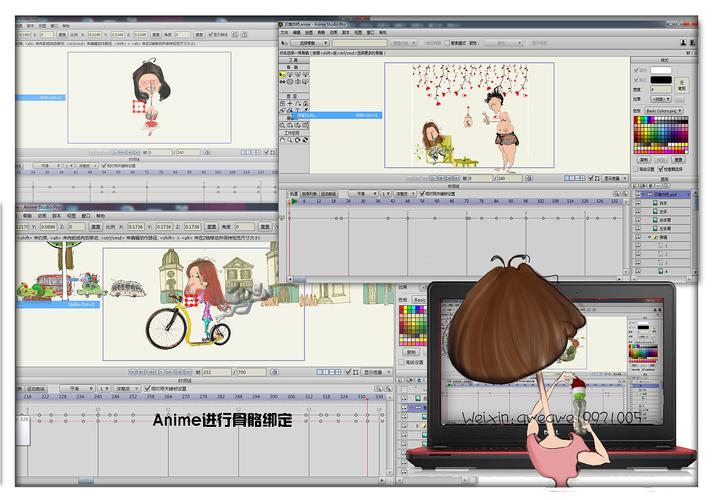Open the 帮助 menu in top-right window

382,33
